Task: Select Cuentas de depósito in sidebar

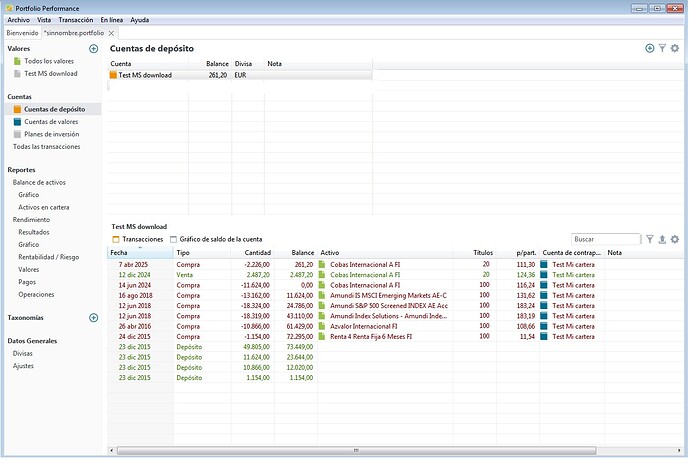Action: pos(55,110)
